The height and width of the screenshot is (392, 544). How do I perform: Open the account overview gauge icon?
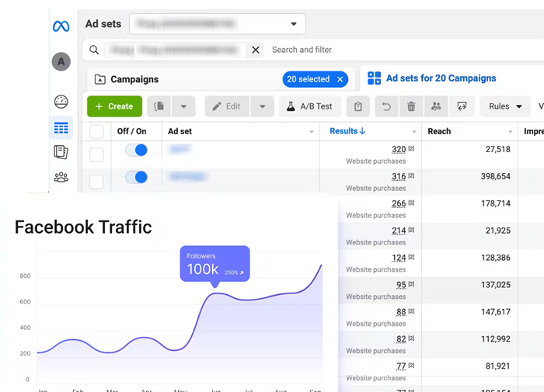click(61, 102)
